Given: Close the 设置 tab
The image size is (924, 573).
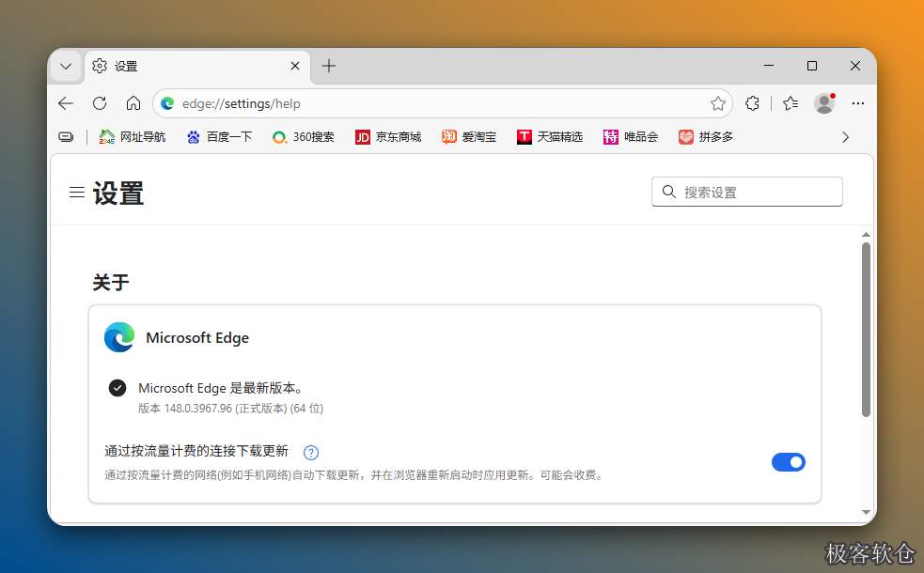Looking at the screenshot, I should pos(295,66).
